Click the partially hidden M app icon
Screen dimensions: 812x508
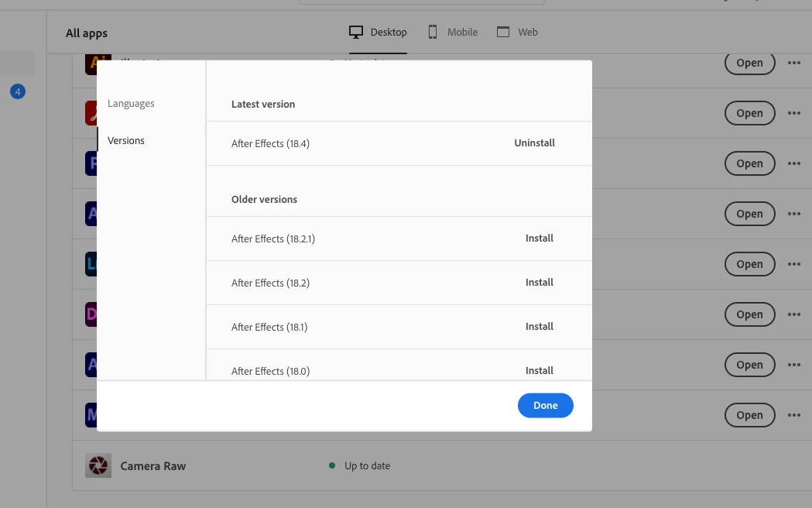pyautogui.click(x=91, y=415)
